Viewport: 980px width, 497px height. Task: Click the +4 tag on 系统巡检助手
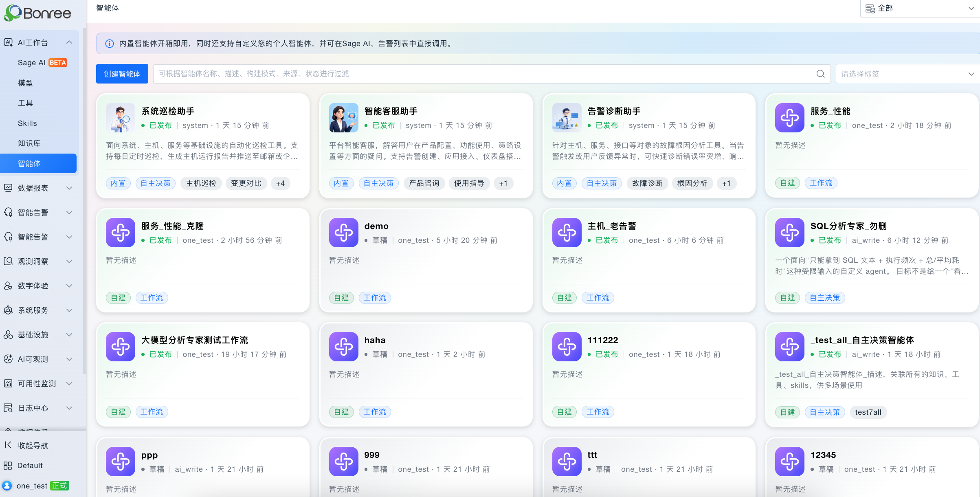pyautogui.click(x=280, y=183)
